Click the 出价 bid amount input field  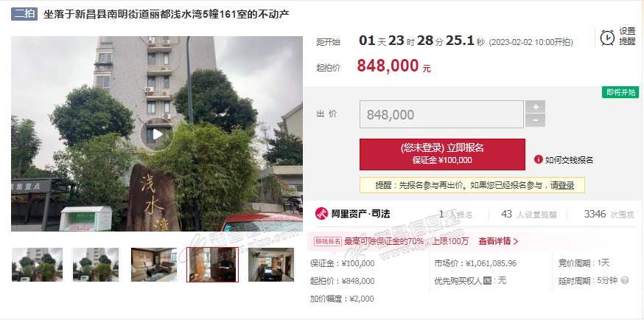pos(441,114)
